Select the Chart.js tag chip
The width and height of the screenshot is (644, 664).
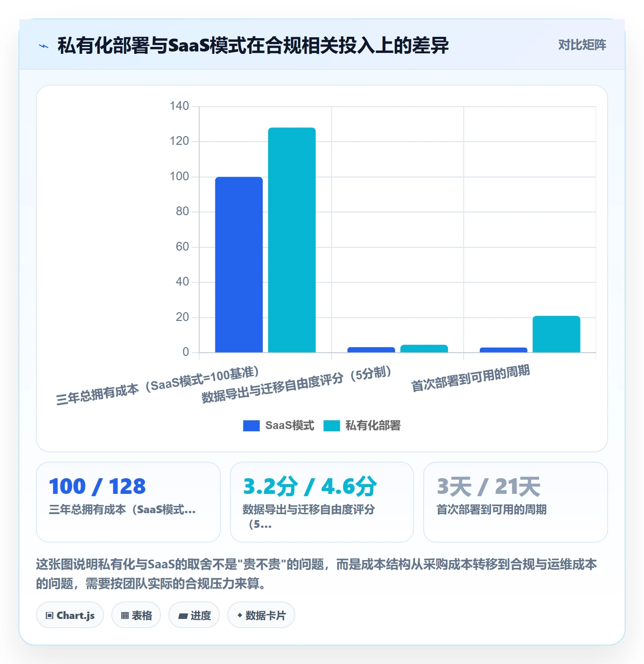(70, 615)
